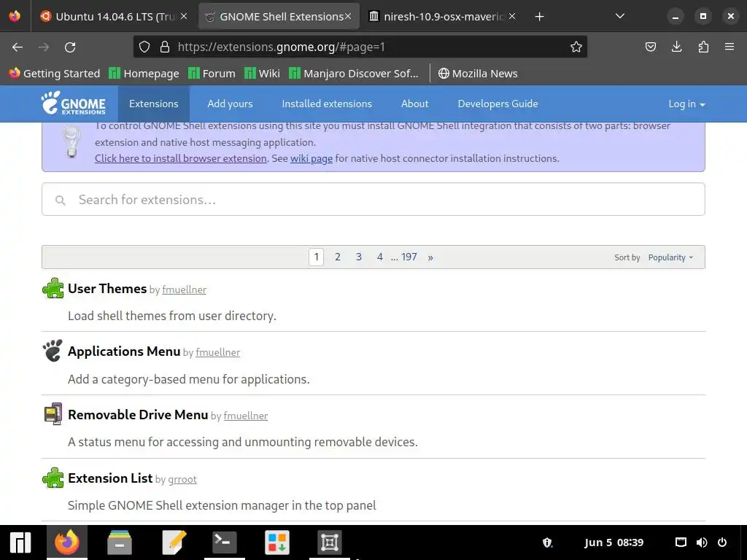This screenshot has width=747, height=560.
Task: Open the software installer taskbar icon
Action: pyautogui.click(x=277, y=542)
